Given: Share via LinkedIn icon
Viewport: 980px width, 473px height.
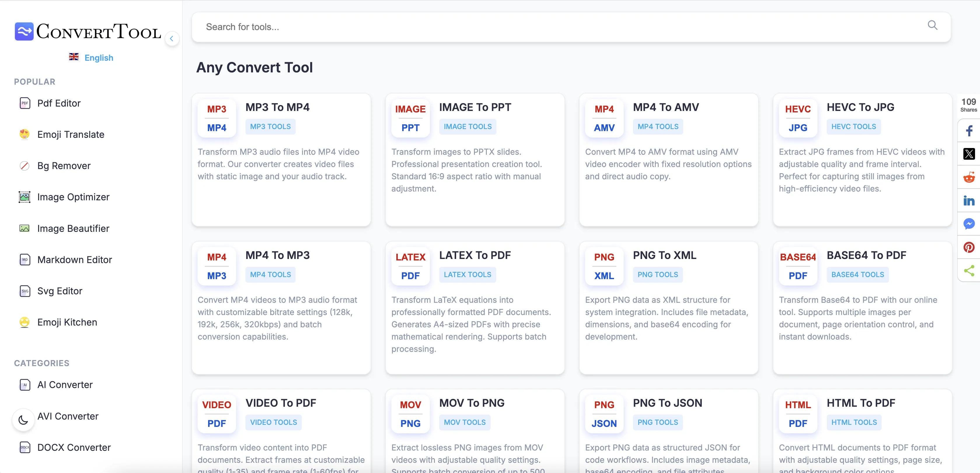Looking at the screenshot, I should (969, 201).
